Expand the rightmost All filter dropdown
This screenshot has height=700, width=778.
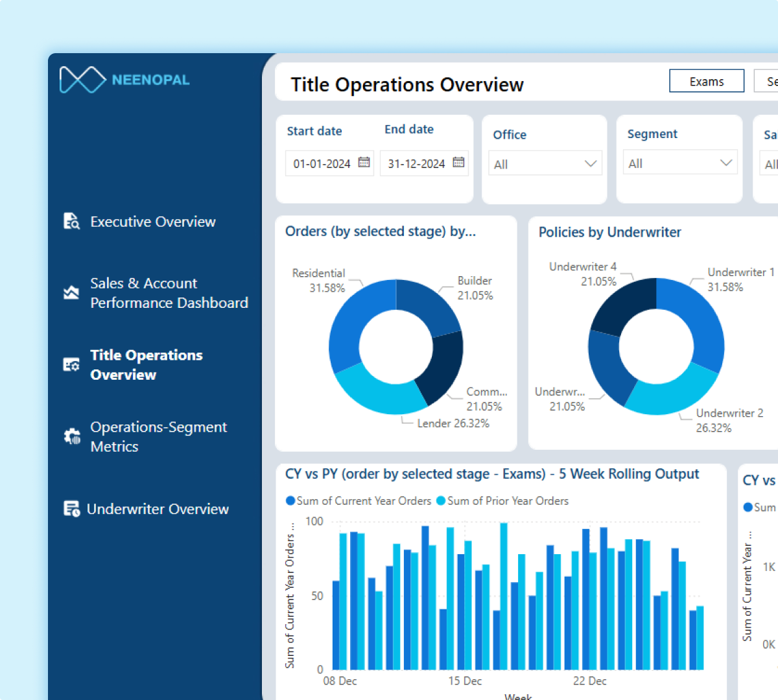click(x=772, y=164)
